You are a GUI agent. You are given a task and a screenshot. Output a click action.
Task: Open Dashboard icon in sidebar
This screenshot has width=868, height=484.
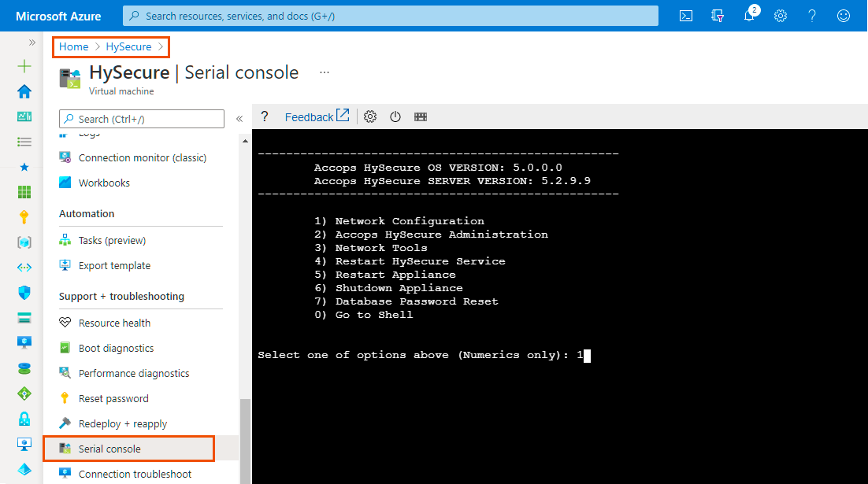point(24,116)
